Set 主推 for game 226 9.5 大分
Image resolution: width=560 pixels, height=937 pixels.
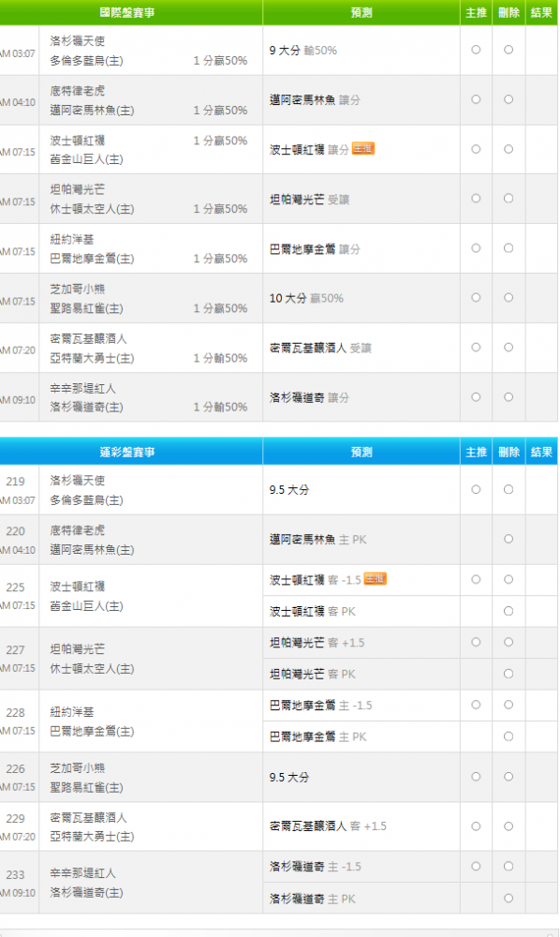click(x=476, y=777)
